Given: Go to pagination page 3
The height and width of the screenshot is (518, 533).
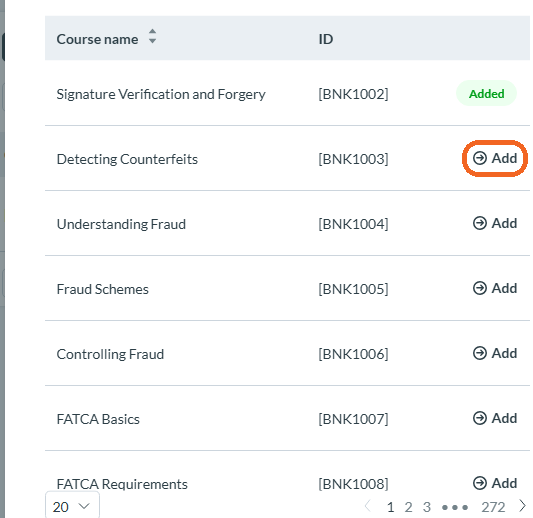Looking at the screenshot, I should click(x=427, y=507).
